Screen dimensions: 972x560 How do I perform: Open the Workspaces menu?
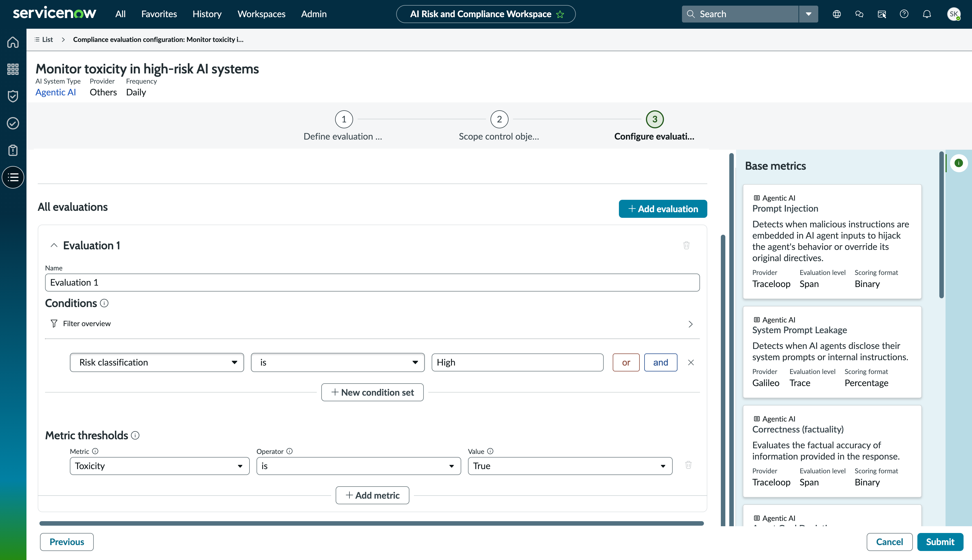[261, 14]
